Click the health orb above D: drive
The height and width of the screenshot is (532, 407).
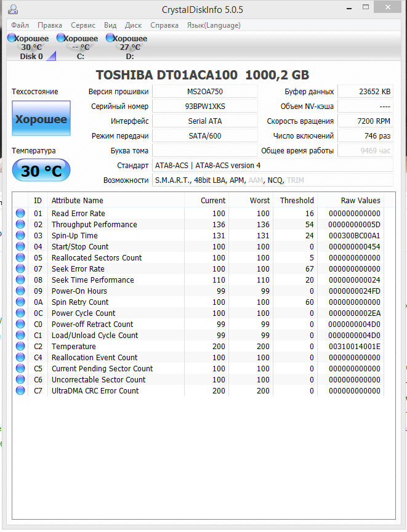click(110, 38)
